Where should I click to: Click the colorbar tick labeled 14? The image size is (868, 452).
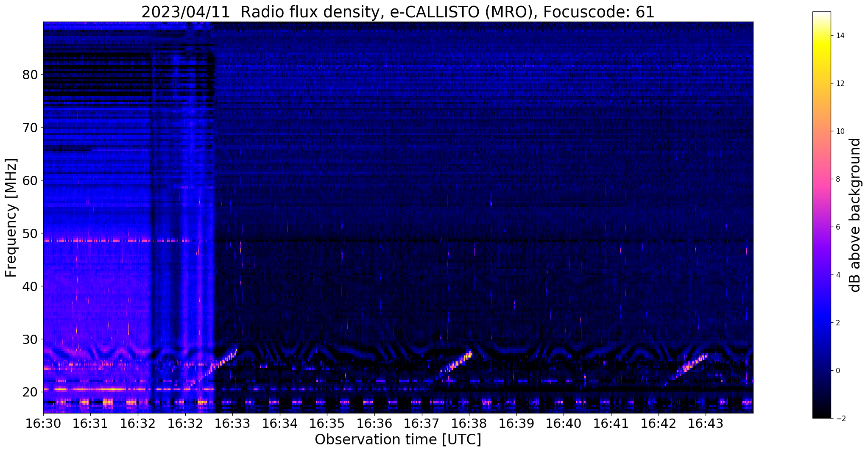click(x=840, y=36)
